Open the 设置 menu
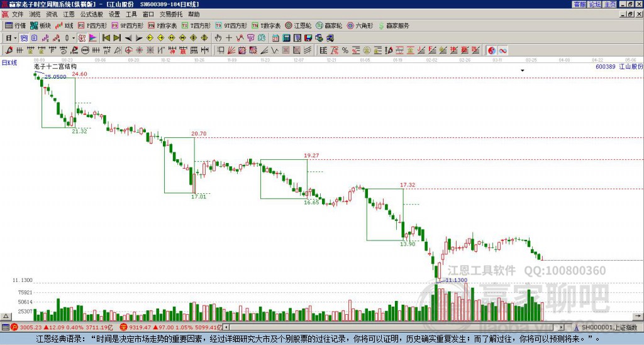Viewport: 644px width, 345px height. click(x=114, y=14)
